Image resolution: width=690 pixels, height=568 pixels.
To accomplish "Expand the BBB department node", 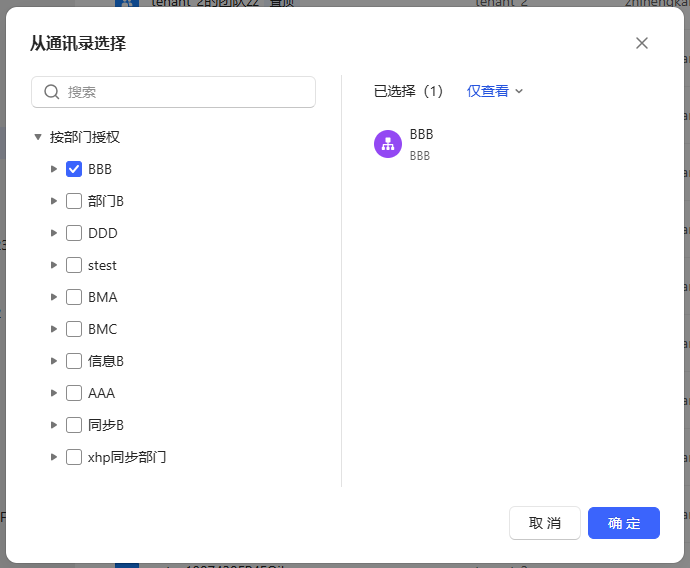I will coord(54,169).
